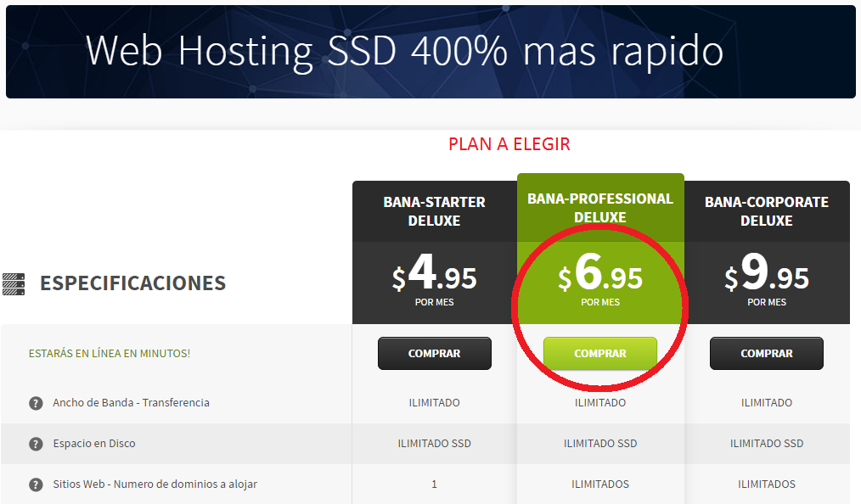This screenshot has width=861, height=504.
Task: Click the Corporate plan's ILIMITADO bandwidth value
Action: (x=767, y=402)
